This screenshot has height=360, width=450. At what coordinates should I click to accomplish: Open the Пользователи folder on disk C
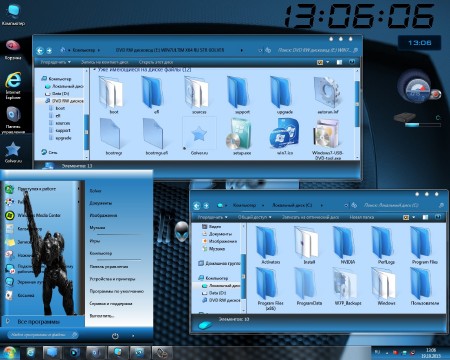pyautogui.click(x=424, y=287)
